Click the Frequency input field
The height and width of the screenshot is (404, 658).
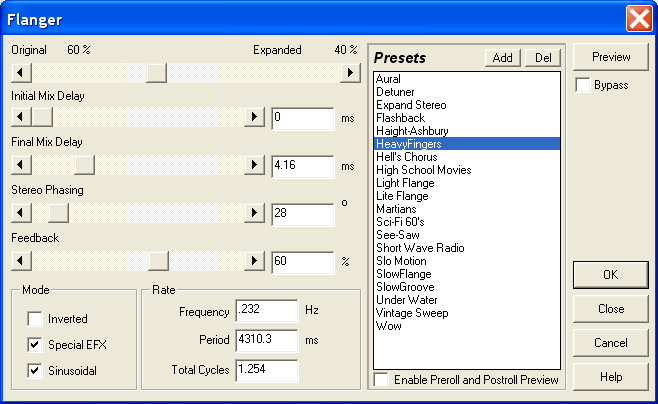267,311
